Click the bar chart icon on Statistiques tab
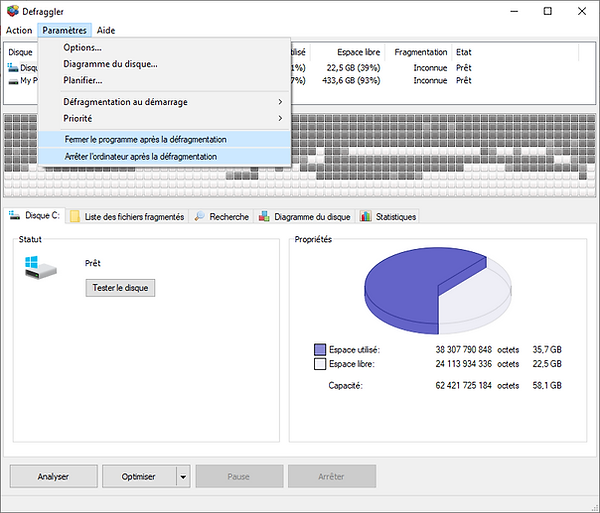 coord(365,217)
